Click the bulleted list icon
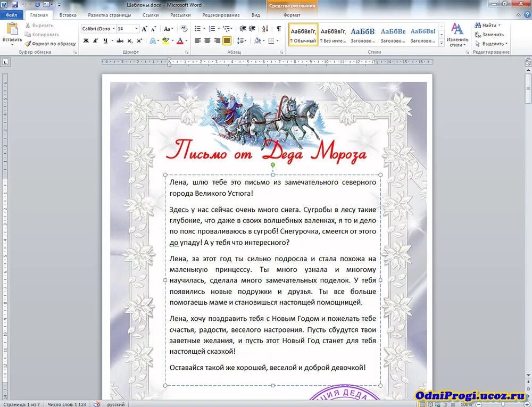 coord(197,29)
